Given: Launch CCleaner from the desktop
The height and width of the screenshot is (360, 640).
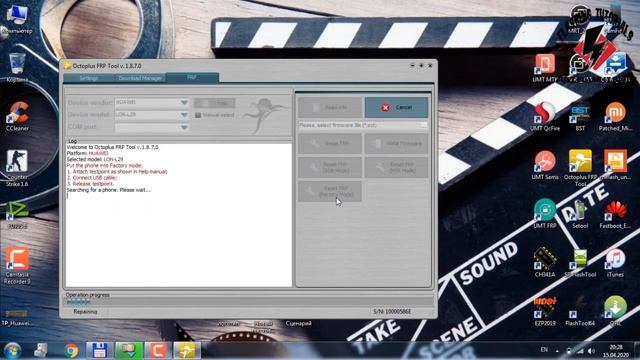Looking at the screenshot, I should (17, 116).
